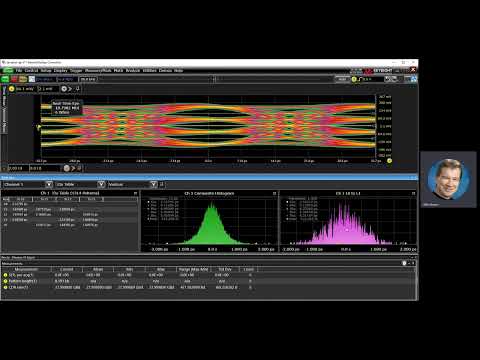This screenshot has width=480, height=360.
Task: Expand the Jitter Table dropdown
Action: tap(101, 184)
